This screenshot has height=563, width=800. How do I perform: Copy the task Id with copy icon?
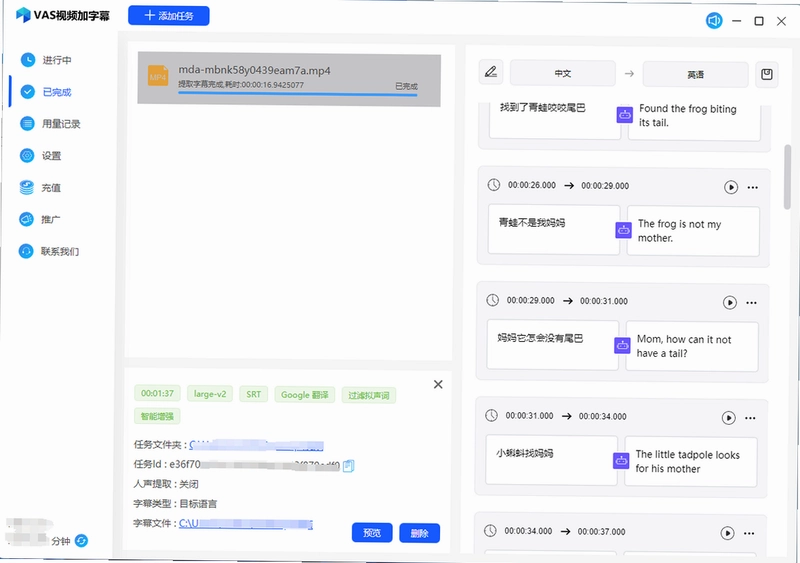(348, 466)
